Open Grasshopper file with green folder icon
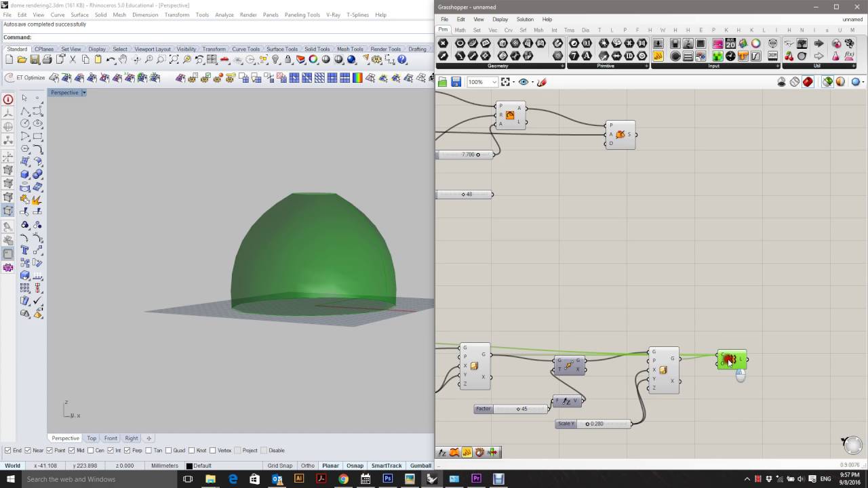The height and width of the screenshot is (488, 868). click(443, 82)
